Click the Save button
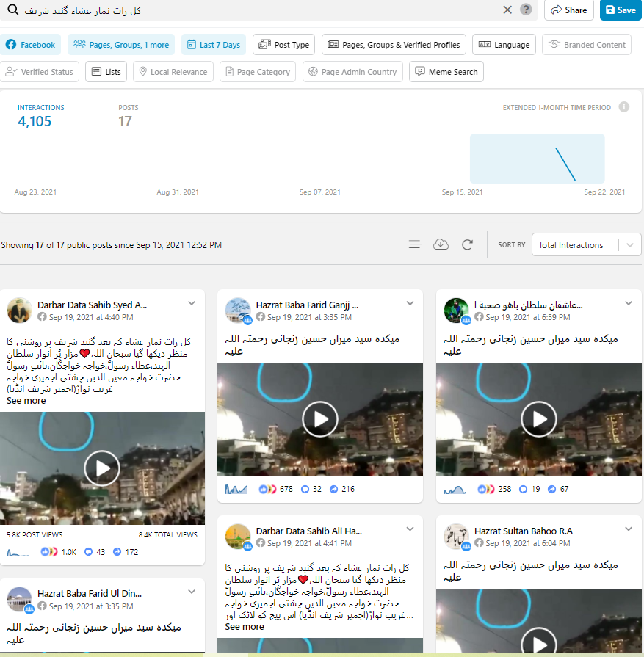644x657 pixels. [620, 10]
